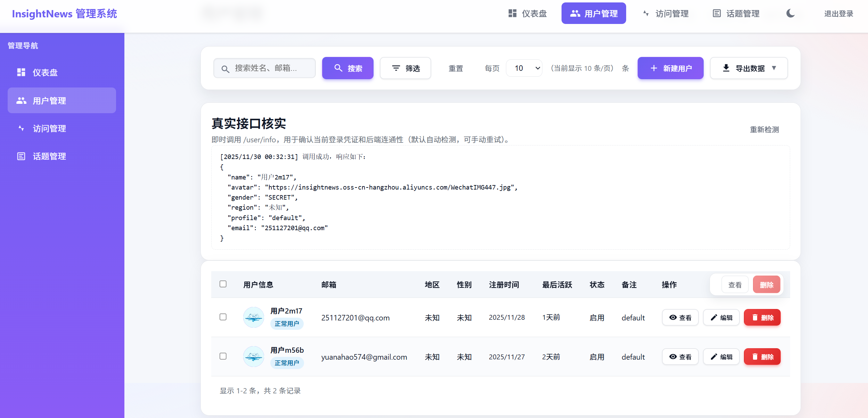This screenshot has height=418, width=868.
Task: Tick the checkbox for 用户2m17 row
Action: [223, 317]
